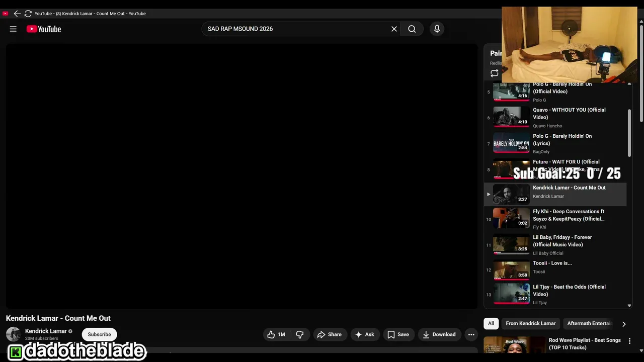The height and width of the screenshot is (362, 644).
Task: Open options menu for Rod Wave Playlist
Action: pos(629,341)
